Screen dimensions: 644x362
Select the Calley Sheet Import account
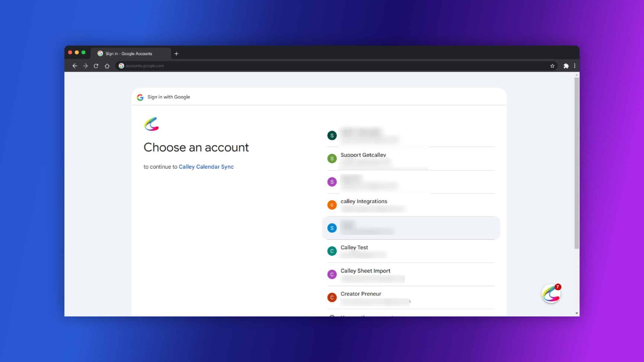pyautogui.click(x=411, y=274)
